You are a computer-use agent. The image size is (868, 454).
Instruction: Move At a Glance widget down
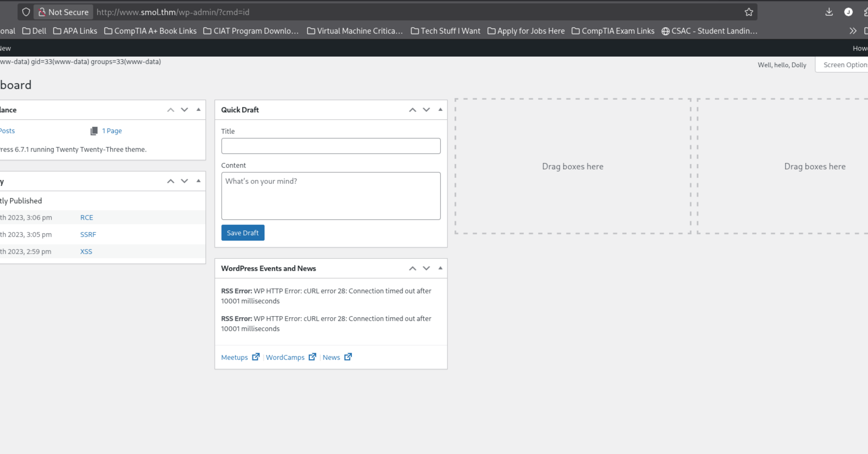185,110
